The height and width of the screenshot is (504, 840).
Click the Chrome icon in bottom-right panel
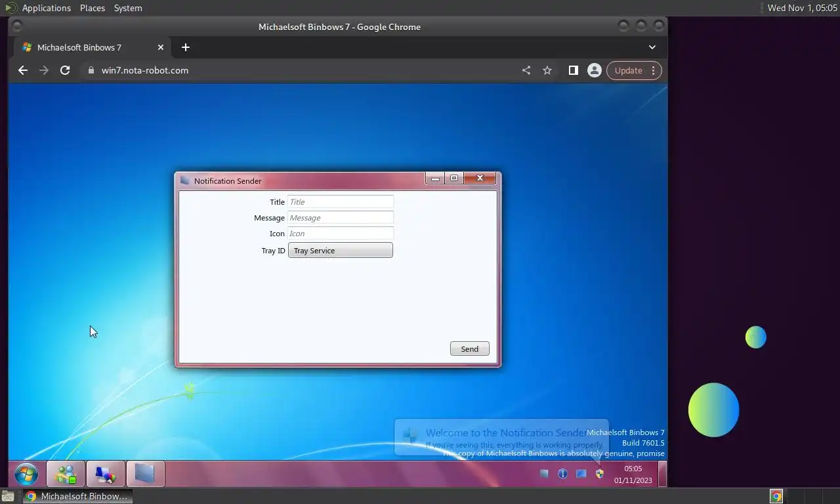776,496
